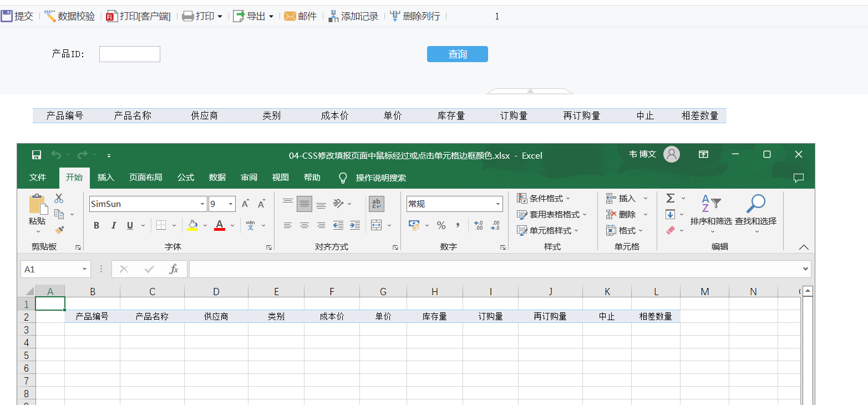
Task: Switch to 公式 formulas tab
Action: (186, 178)
